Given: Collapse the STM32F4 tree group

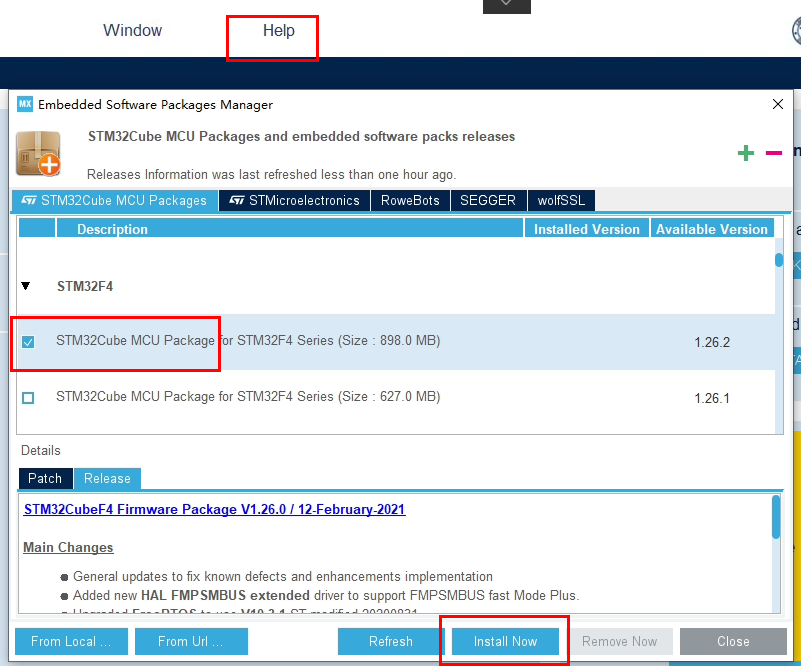Looking at the screenshot, I should point(26,286).
